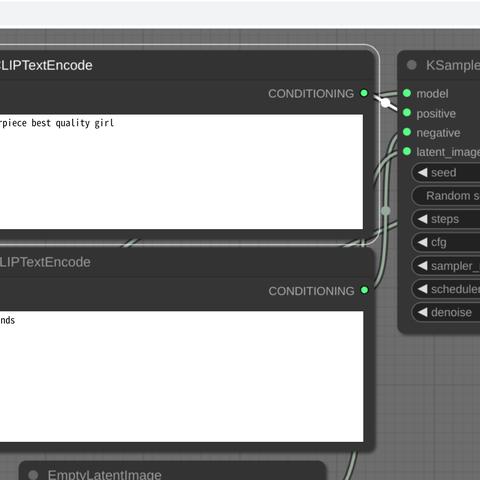
Task: Click gray link midpoint dot beside steps
Action: 386,211
